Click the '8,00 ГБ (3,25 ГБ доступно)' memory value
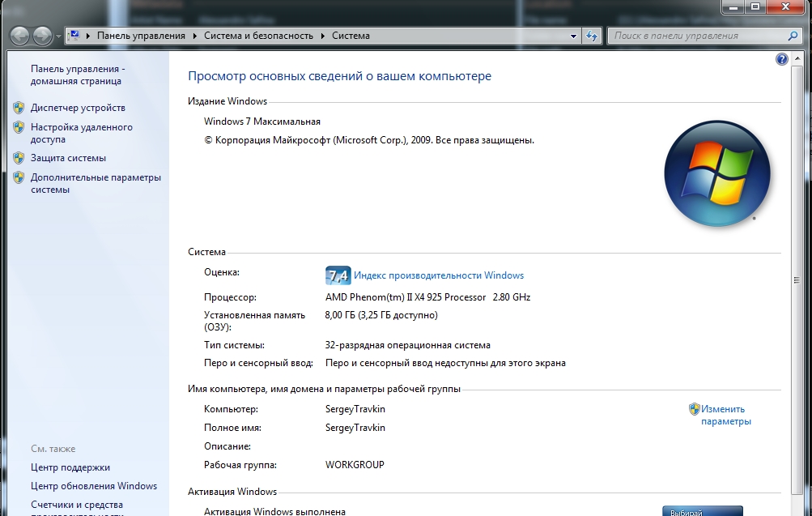This screenshot has width=812, height=516. click(x=381, y=315)
